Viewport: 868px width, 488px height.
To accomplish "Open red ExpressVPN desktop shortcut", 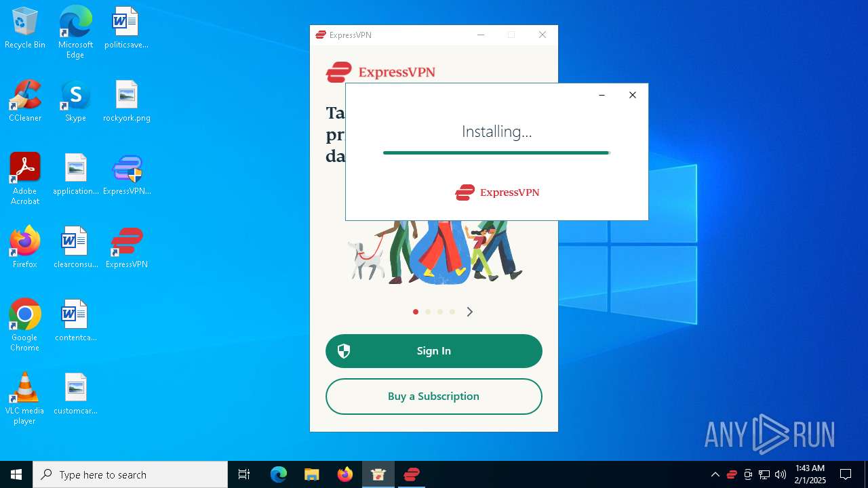I will click(126, 247).
